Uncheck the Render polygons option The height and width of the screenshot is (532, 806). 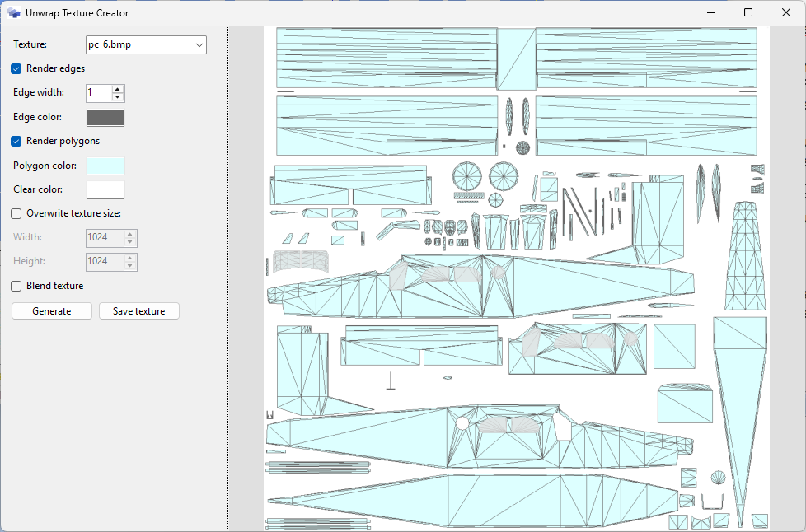click(x=16, y=141)
